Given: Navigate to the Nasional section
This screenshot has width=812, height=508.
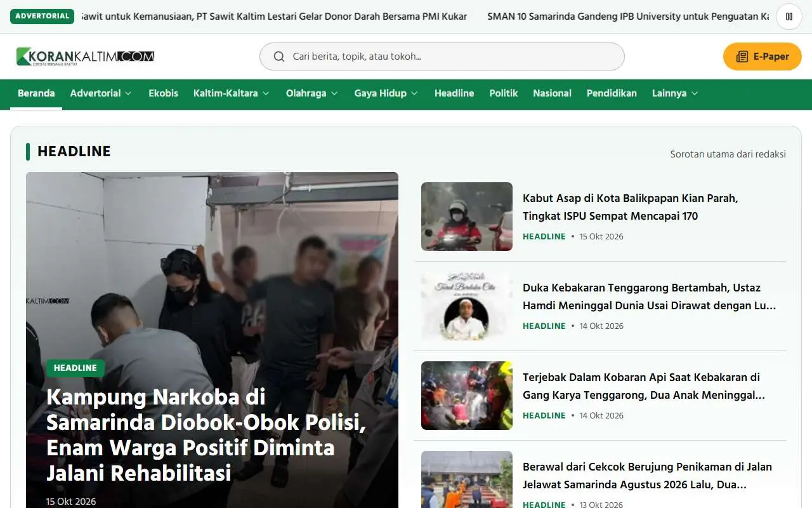Looking at the screenshot, I should click(x=552, y=93).
